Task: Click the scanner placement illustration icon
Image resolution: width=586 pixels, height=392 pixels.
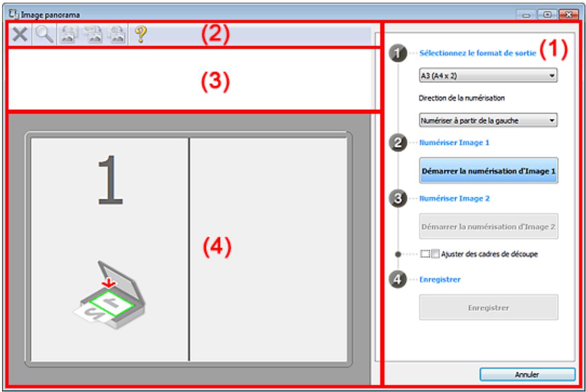Action: [109, 295]
